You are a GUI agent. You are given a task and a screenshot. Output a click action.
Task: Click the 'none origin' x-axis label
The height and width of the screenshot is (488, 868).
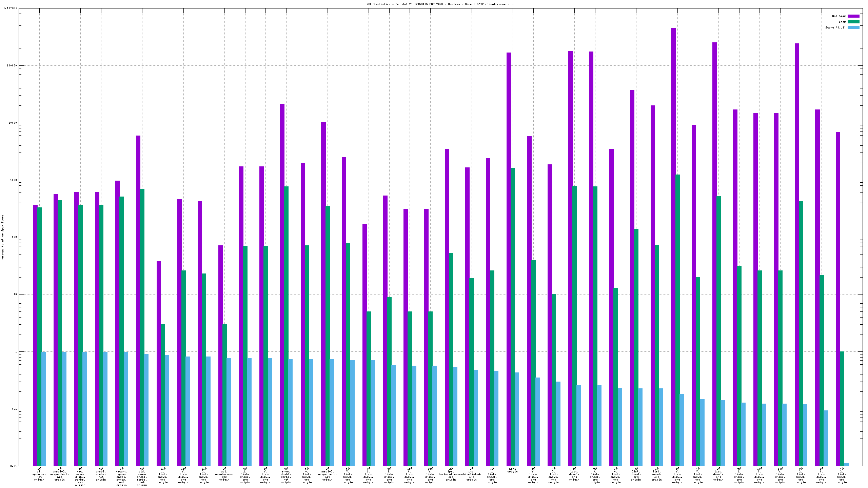[512, 470]
